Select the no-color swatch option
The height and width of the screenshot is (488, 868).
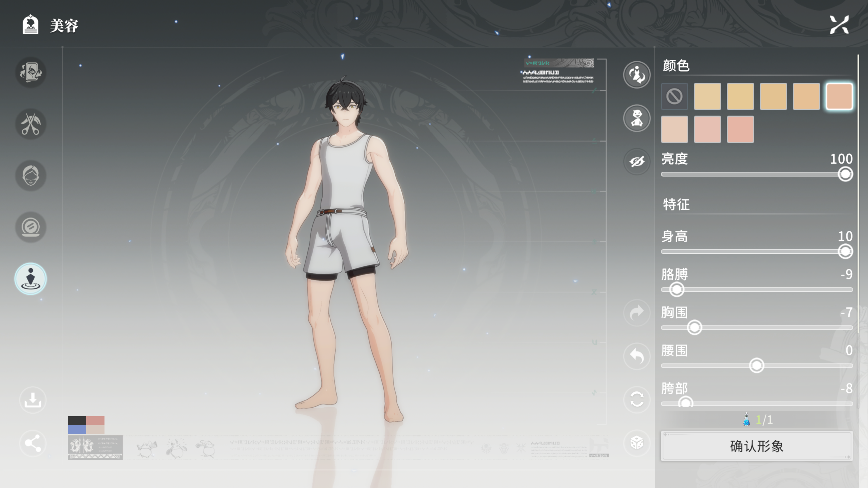674,97
